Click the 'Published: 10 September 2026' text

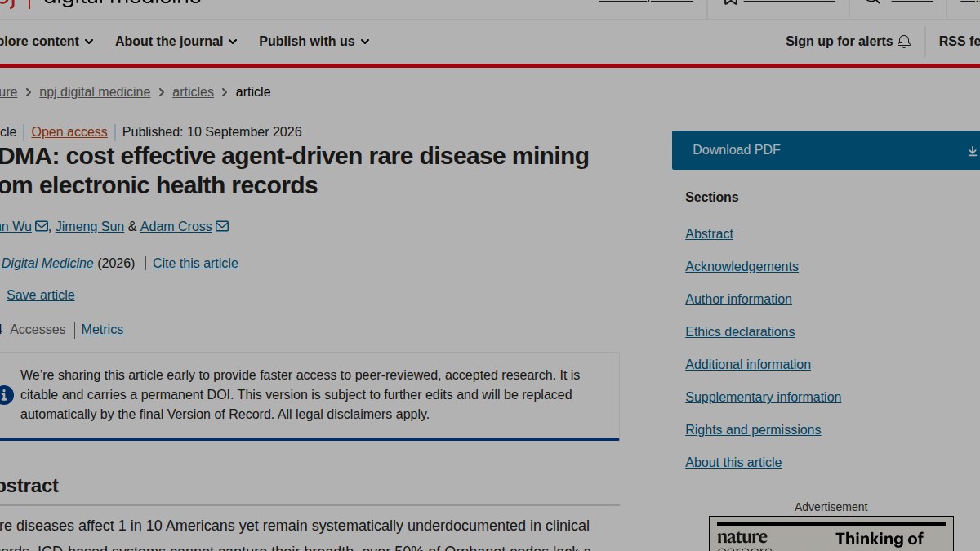[x=212, y=132]
